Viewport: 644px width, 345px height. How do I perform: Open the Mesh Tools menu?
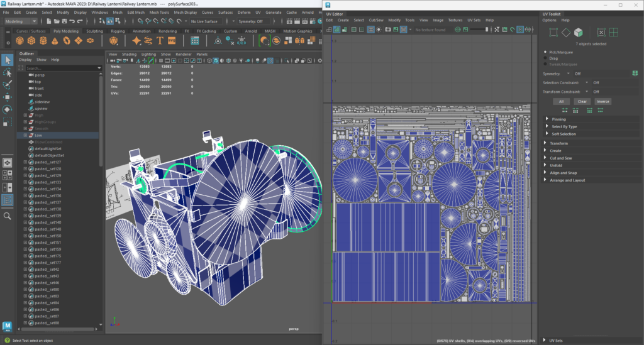click(160, 12)
